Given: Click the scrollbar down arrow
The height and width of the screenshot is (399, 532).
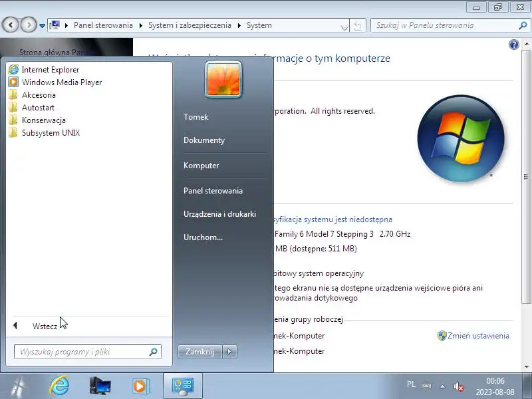Looking at the screenshot, I should click(527, 366).
